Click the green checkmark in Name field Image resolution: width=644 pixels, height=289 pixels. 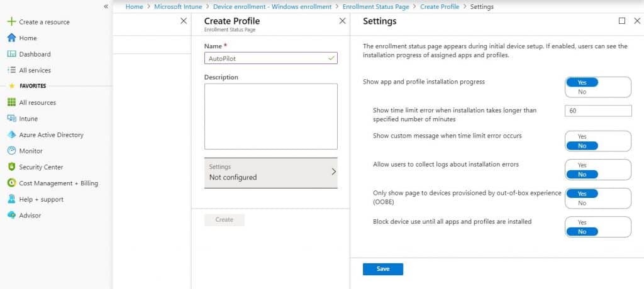[331, 58]
